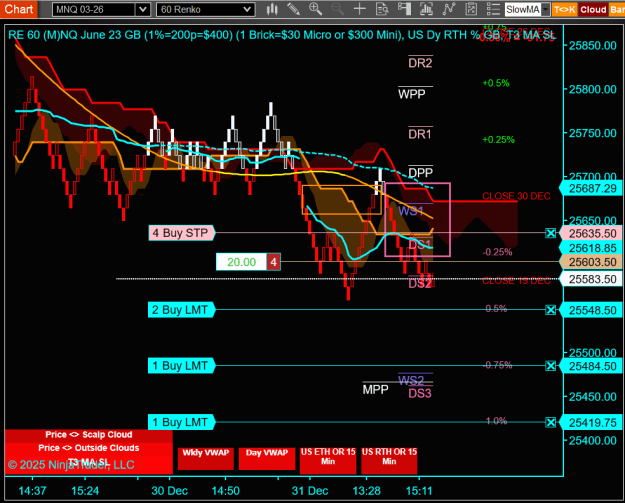Cancel the 1 Buy LMT 25484.50 order X
This screenshot has height=503, width=625.
click(550, 365)
